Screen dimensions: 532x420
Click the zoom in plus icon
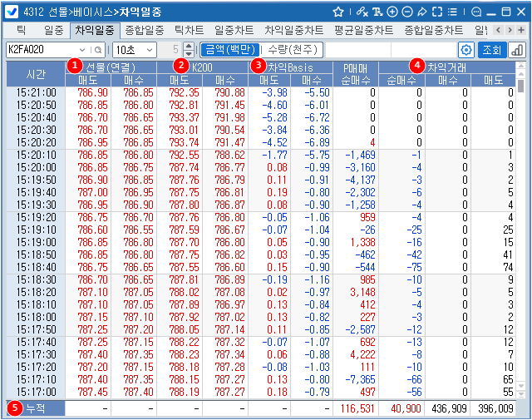[x=392, y=12]
